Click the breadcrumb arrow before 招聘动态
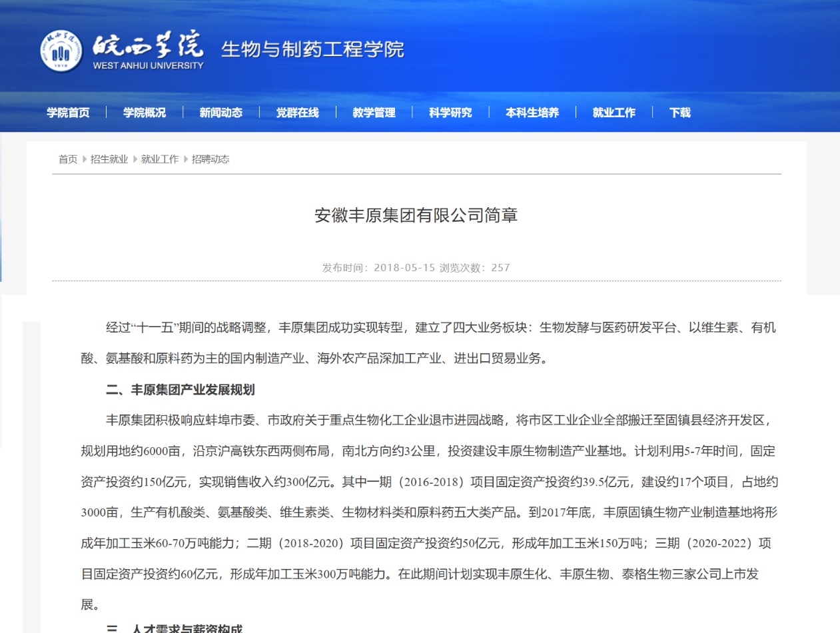Viewport: 840px width, 633px height. [x=186, y=159]
